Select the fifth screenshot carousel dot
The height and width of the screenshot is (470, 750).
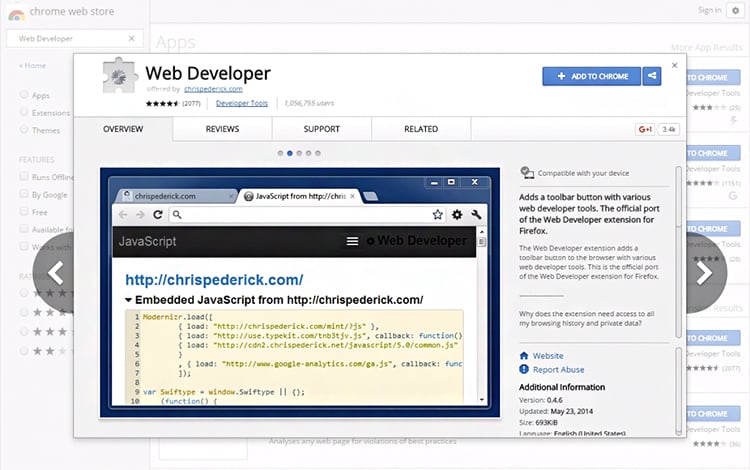click(x=318, y=153)
